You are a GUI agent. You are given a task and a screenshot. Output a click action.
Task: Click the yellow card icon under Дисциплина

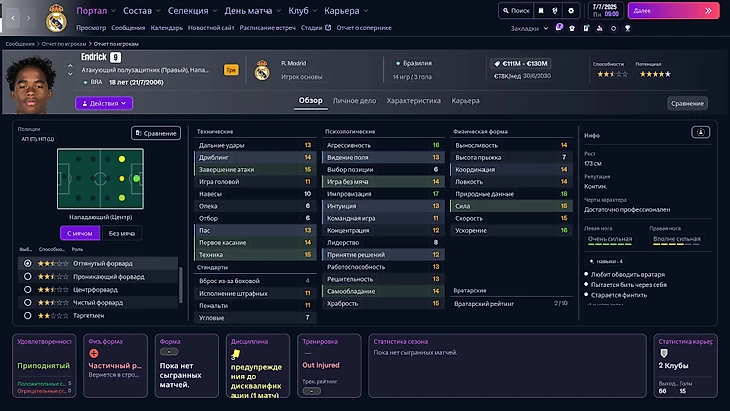coord(235,353)
